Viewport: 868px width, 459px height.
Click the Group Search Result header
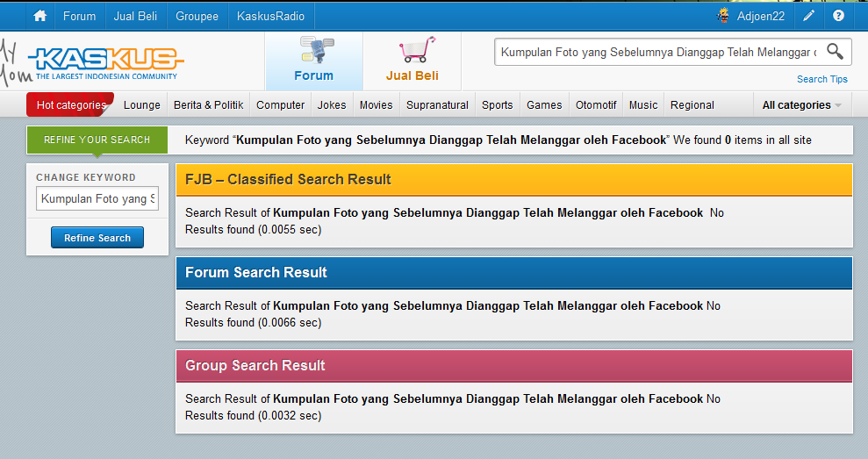coord(514,365)
